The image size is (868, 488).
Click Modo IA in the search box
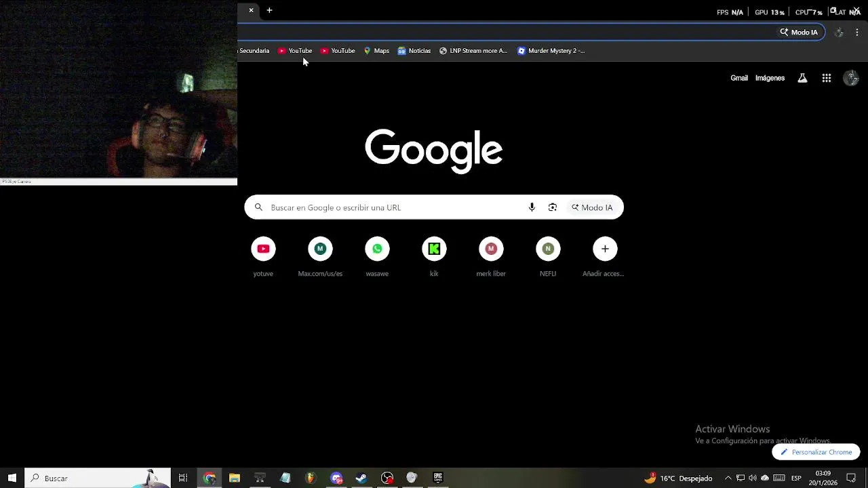coord(592,207)
